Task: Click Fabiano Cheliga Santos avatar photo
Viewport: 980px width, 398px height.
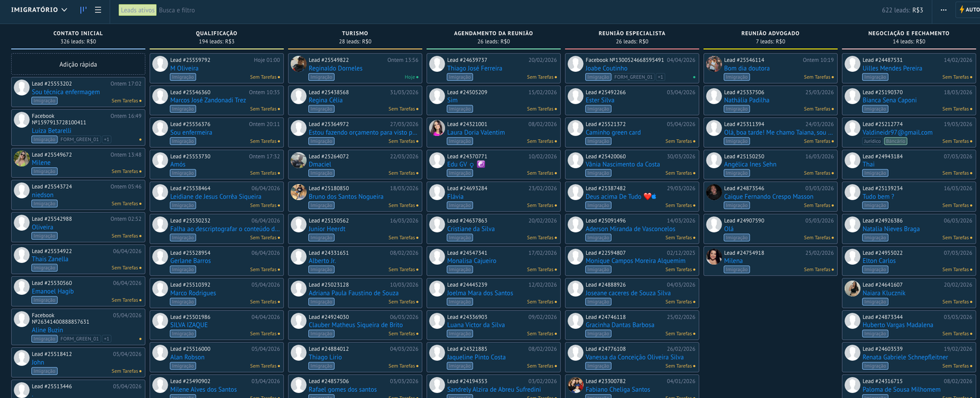Action: point(575,385)
